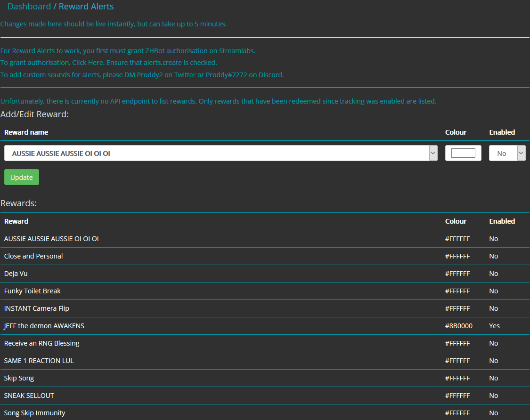Click the Update button
The width and height of the screenshot is (530, 420).
21,177
